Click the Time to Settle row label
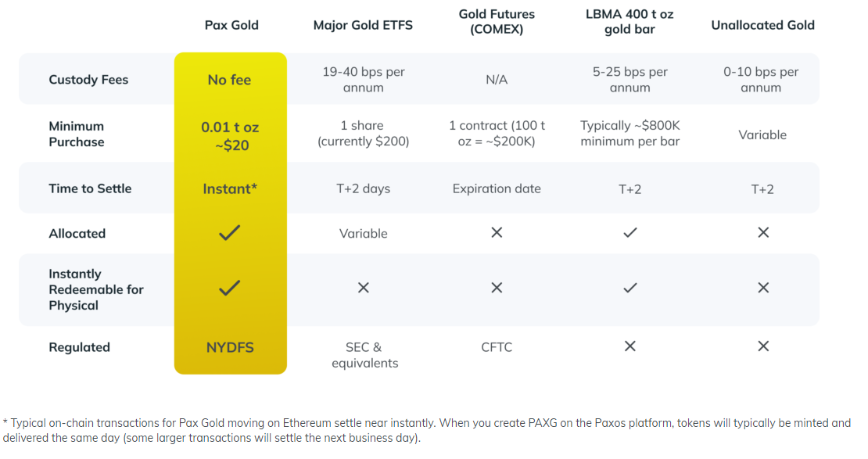The width and height of the screenshot is (868, 459). (90, 188)
